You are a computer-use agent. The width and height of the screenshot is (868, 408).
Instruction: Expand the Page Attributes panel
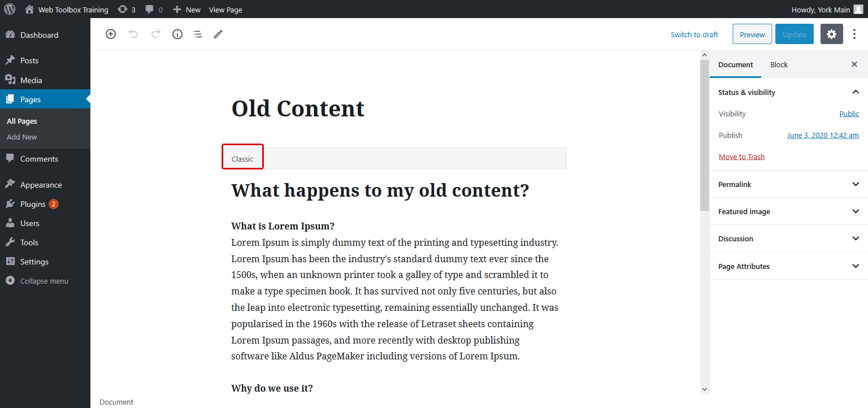coord(789,266)
